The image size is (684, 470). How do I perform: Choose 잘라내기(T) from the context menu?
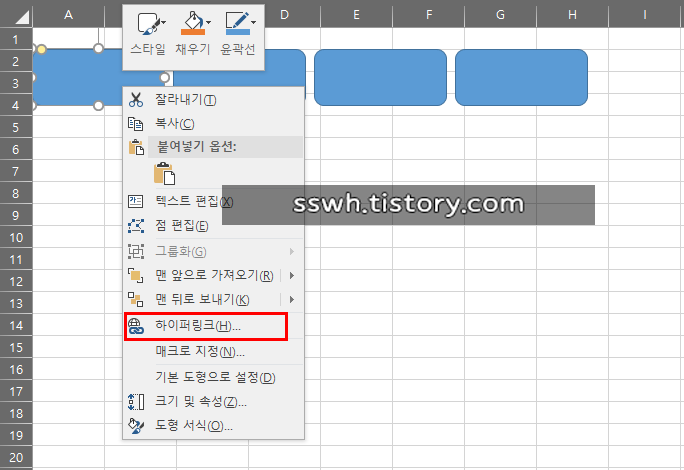coord(213,100)
